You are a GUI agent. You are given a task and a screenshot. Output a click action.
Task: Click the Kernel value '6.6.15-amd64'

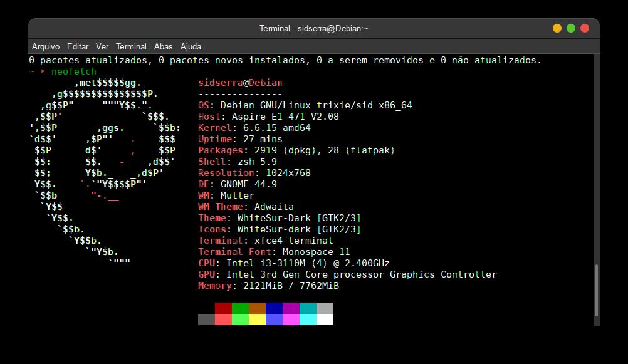(277, 128)
